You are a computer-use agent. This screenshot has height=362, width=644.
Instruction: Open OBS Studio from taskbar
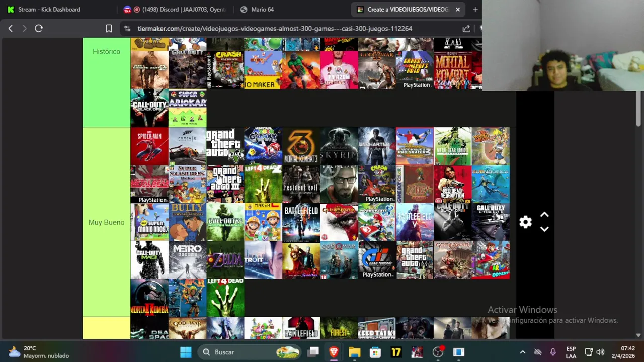pyautogui.click(x=438, y=352)
